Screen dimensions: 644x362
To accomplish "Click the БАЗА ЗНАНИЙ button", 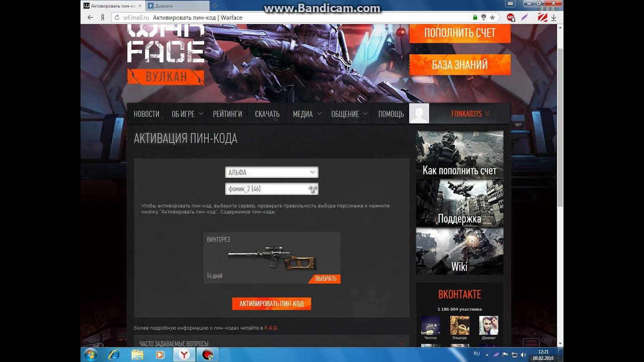I will pos(460,65).
